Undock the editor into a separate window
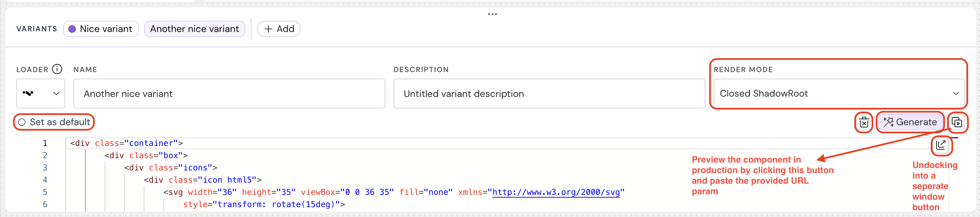Viewport: 980px width, 217px height. point(941,145)
